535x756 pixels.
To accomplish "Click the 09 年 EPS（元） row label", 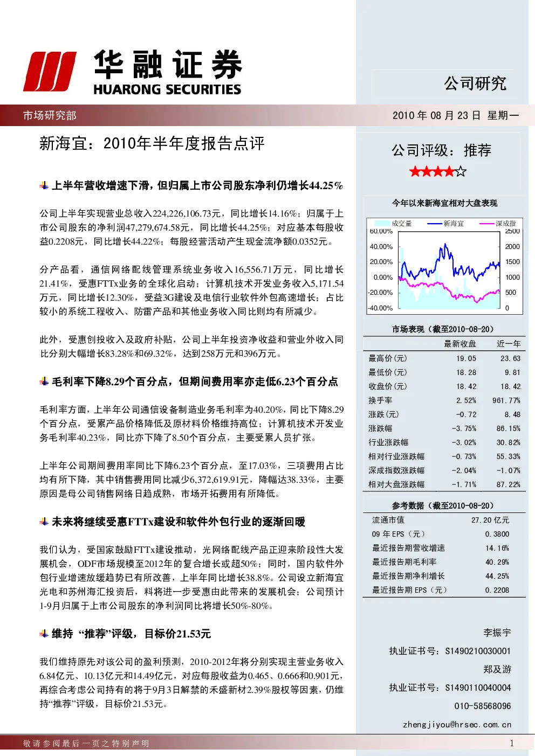I will tap(399, 534).
